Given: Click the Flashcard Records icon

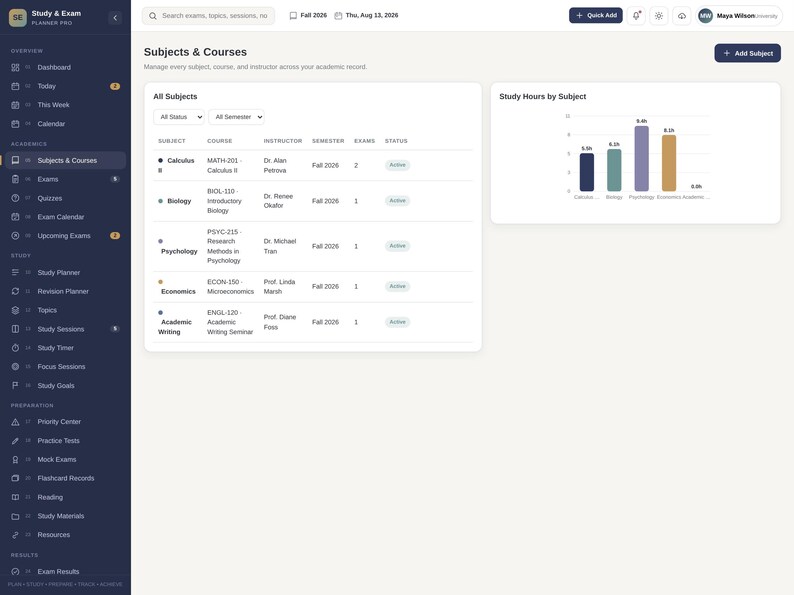Looking at the screenshot, I should 15,478.
